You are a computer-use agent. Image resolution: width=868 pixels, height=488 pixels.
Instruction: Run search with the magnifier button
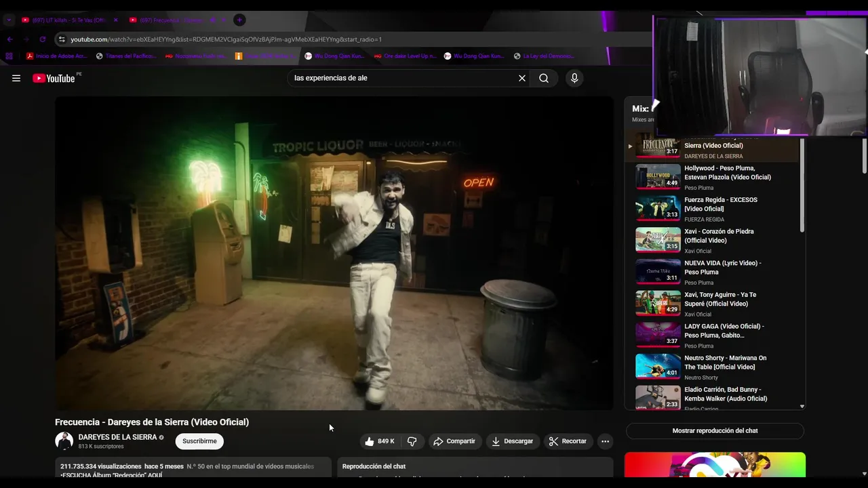click(544, 78)
